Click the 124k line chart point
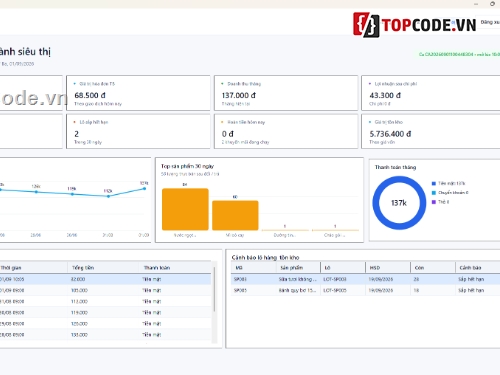 (36, 192)
